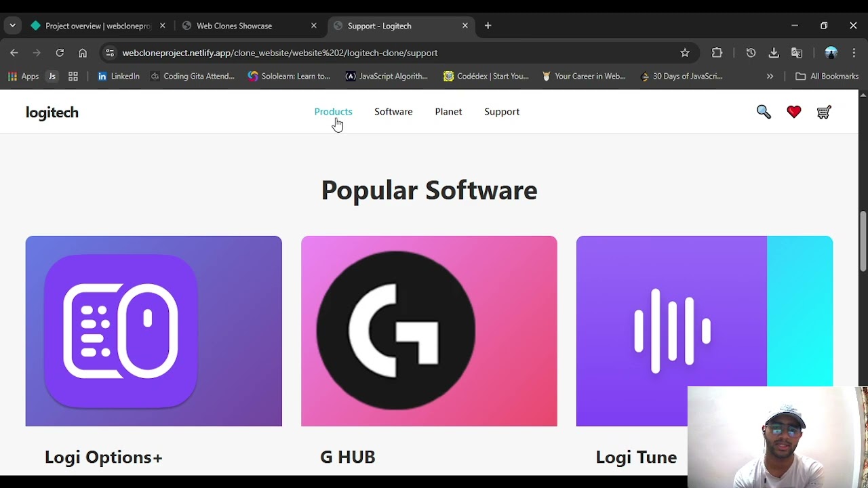Click the Popular Software heading
868x488 pixels.
(429, 190)
